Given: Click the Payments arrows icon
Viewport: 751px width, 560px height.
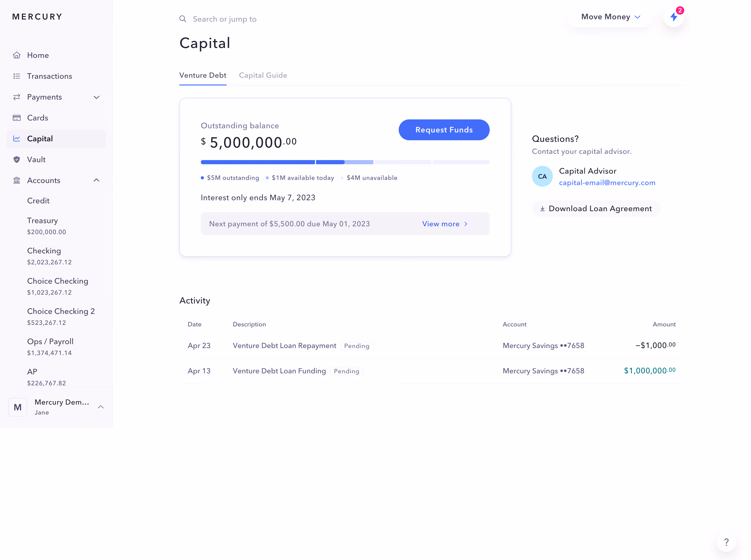Looking at the screenshot, I should pyautogui.click(x=17, y=97).
